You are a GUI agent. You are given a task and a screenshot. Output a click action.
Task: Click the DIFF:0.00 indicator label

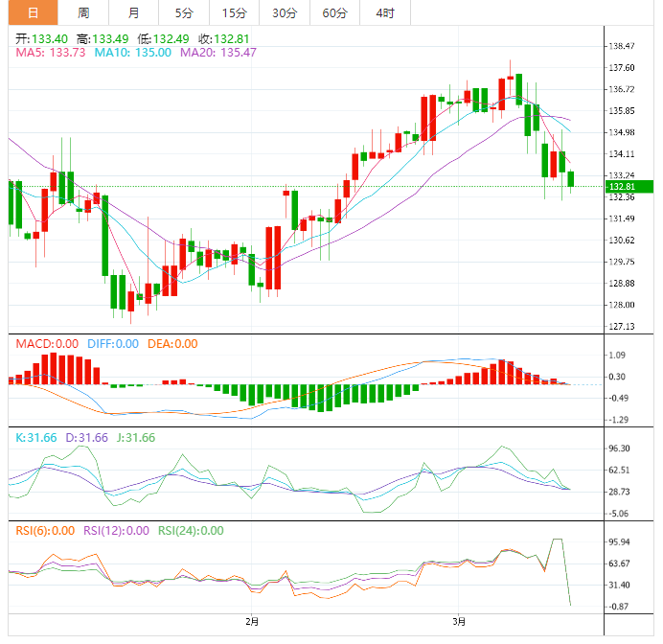[113, 344]
